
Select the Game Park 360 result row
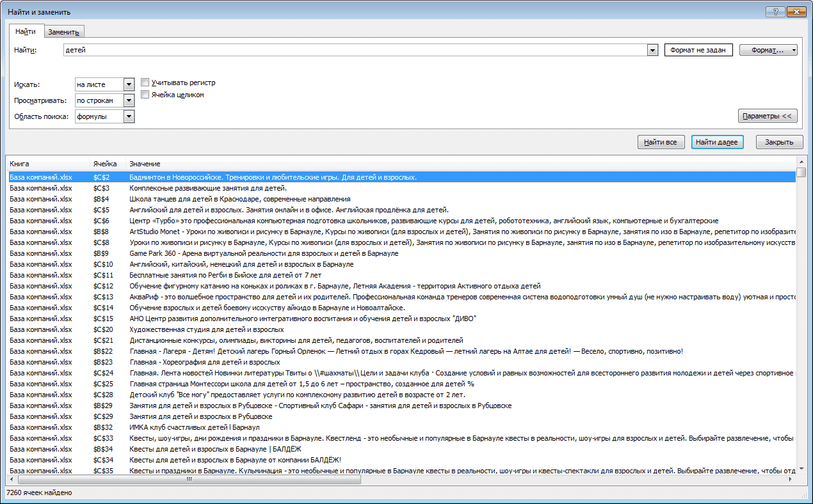tap(401, 253)
